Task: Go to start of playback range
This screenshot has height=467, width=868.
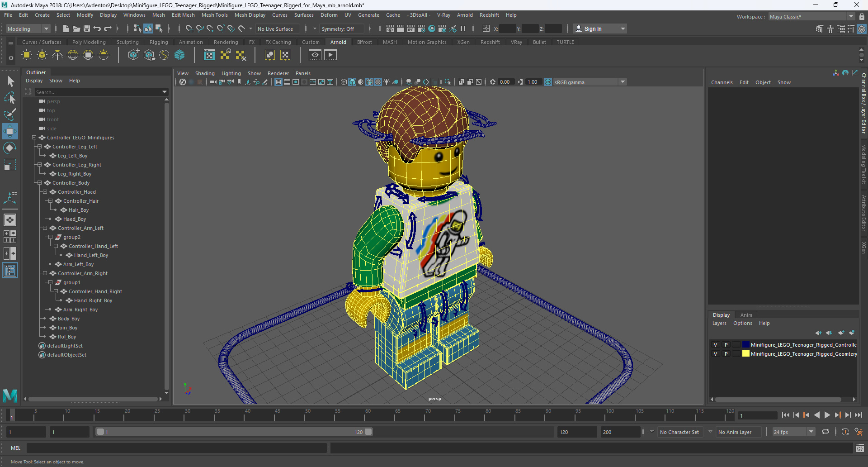Action: pyautogui.click(x=785, y=415)
